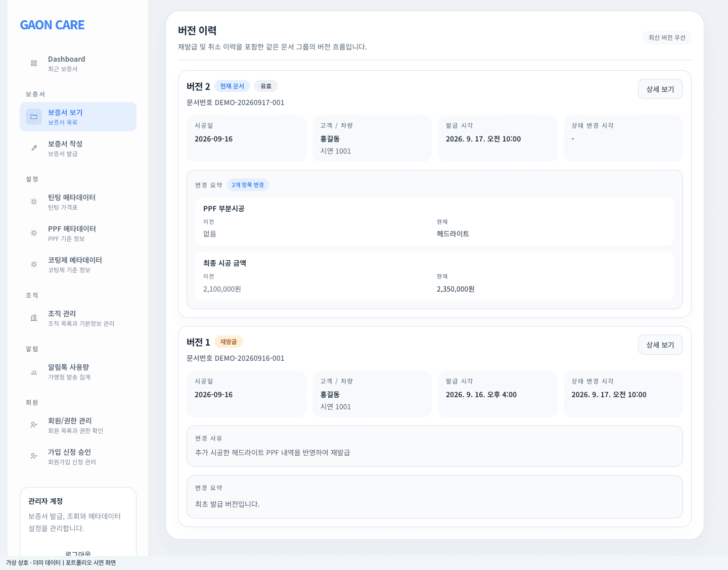
Task: Select 시공일 2026-09-16 in 버전 2
Action: coord(214,139)
